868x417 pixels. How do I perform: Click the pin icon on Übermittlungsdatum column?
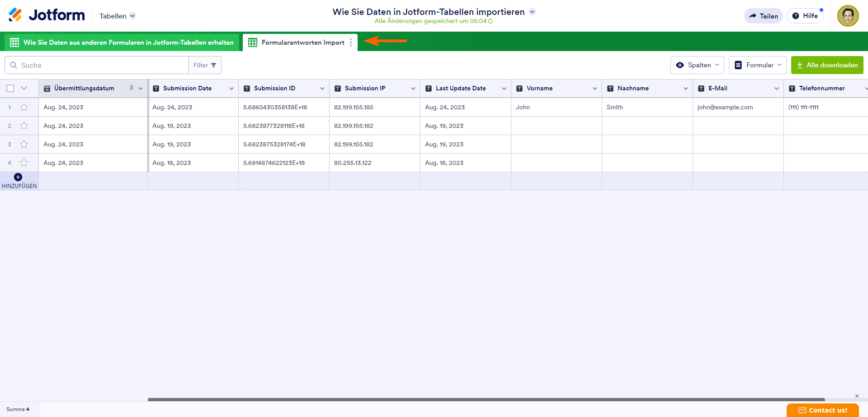[x=132, y=88]
